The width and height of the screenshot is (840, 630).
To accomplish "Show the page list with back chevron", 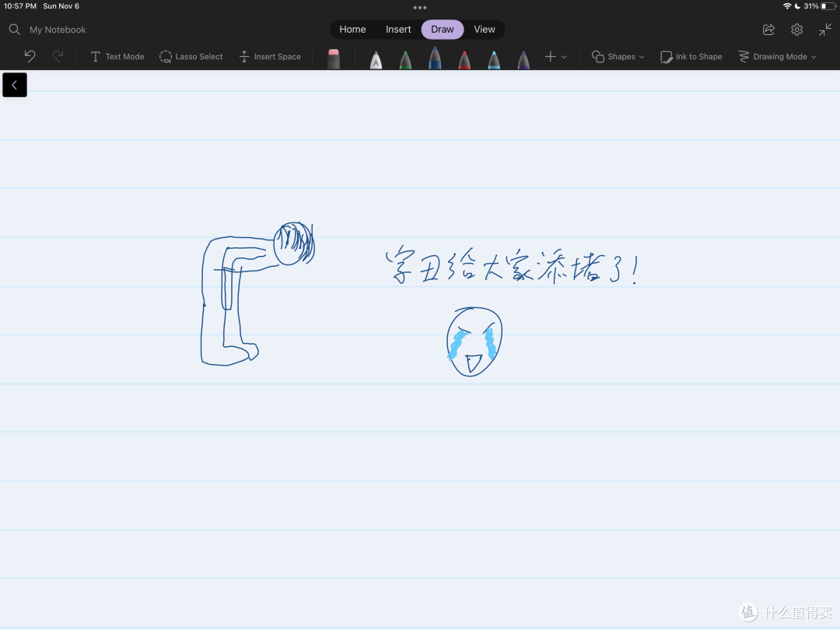I will (15, 85).
